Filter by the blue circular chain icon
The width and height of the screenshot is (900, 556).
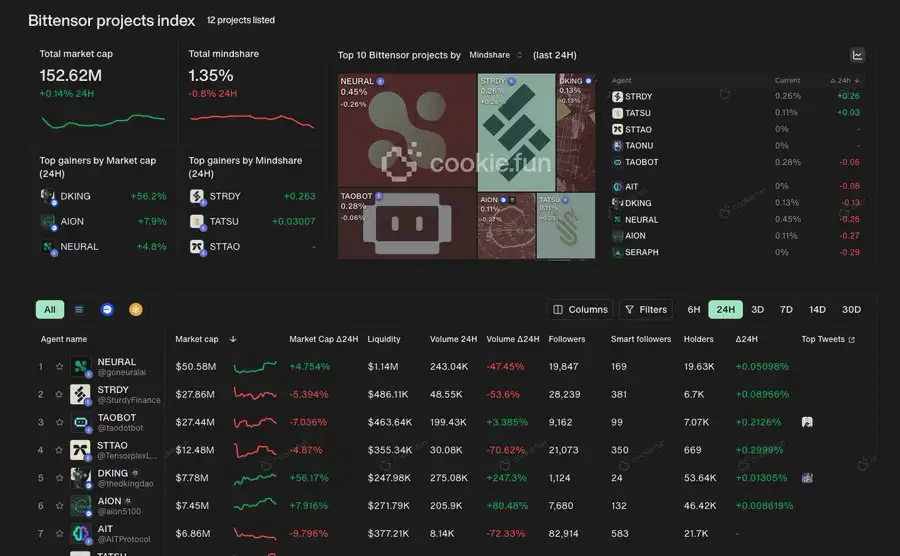tap(107, 309)
